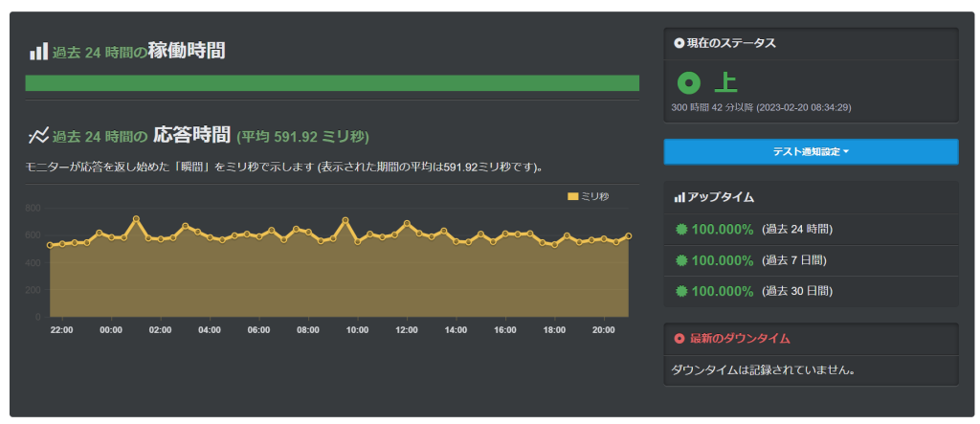Screen dimensions: 980x424
Task: Click the 100.000% value for 過去 30 日間
Action: [722, 291]
